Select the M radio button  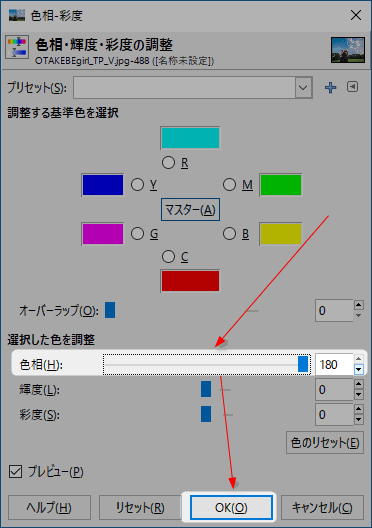tap(229, 185)
